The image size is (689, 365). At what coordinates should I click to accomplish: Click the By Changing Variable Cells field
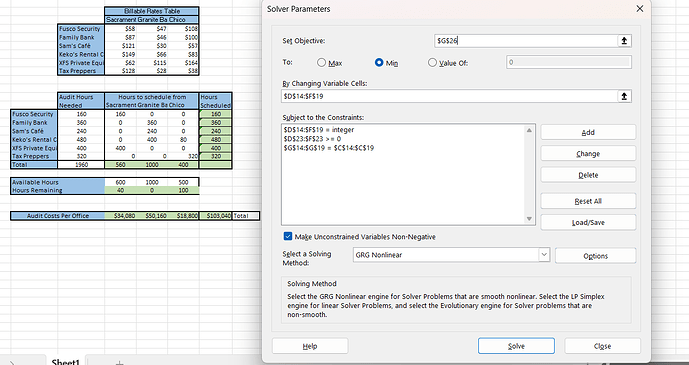click(x=449, y=96)
